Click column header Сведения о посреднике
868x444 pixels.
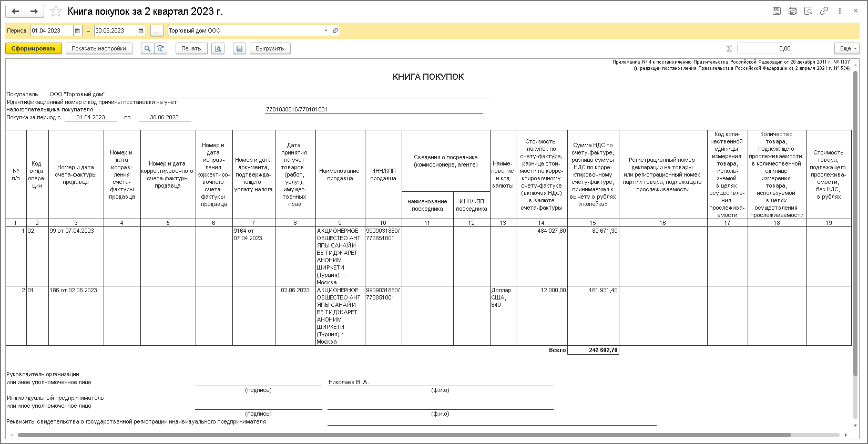click(x=445, y=161)
